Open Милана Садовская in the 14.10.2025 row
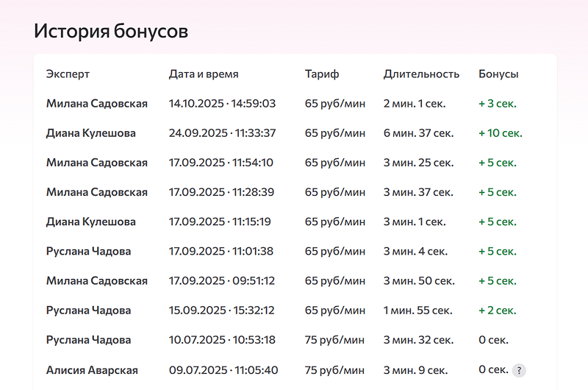The width and height of the screenshot is (588, 390). pyautogui.click(x=96, y=104)
